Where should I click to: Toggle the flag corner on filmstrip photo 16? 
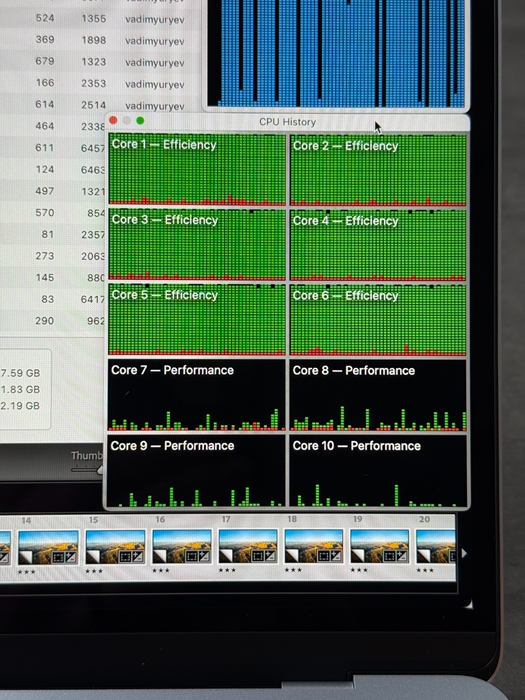point(160,555)
